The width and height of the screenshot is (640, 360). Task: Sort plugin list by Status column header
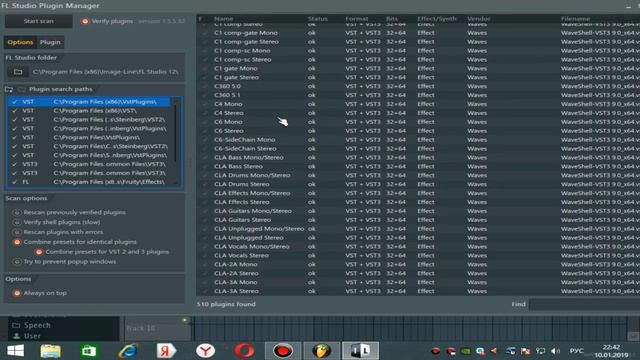pyautogui.click(x=318, y=19)
